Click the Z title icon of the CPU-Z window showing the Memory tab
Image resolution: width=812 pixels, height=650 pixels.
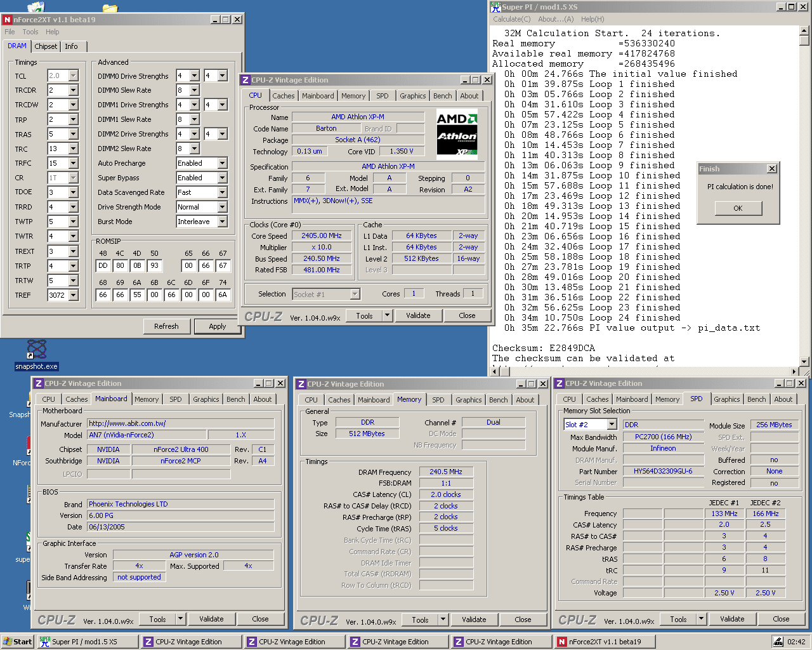tap(301, 384)
